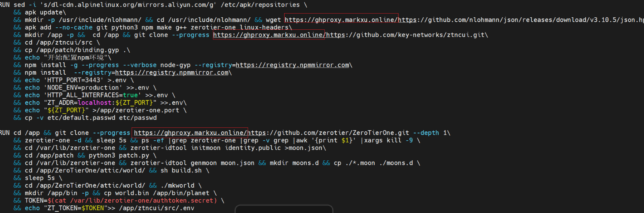The height and width of the screenshot is (213, 644).
Task: Click ghproxy link before key-networks ztncui URL
Action: pos(268,35)
